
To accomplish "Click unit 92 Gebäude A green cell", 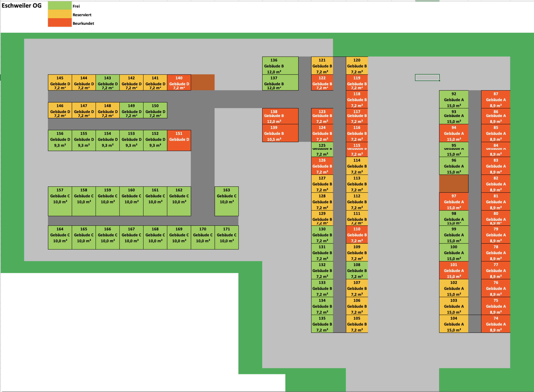I will click(453, 99).
